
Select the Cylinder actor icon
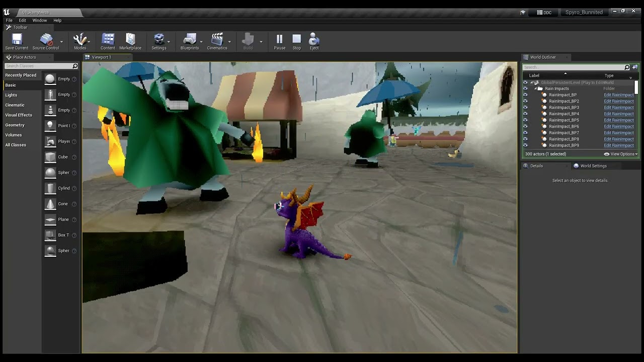pyautogui.click(x=50, y=188)
